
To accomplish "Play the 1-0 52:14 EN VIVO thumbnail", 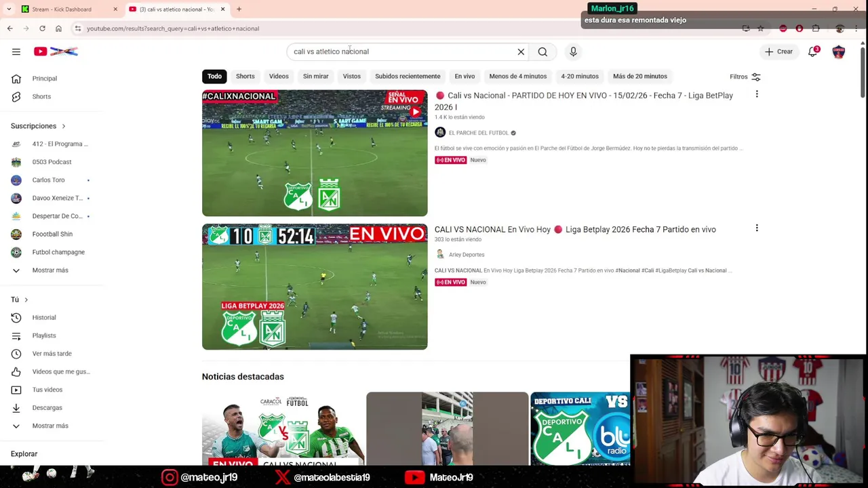I will click(x=315, y=287).
